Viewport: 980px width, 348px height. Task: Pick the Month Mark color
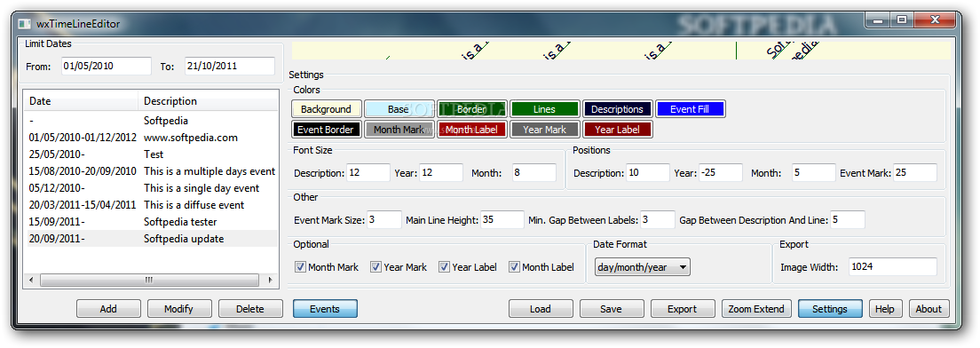click(399, 130)
